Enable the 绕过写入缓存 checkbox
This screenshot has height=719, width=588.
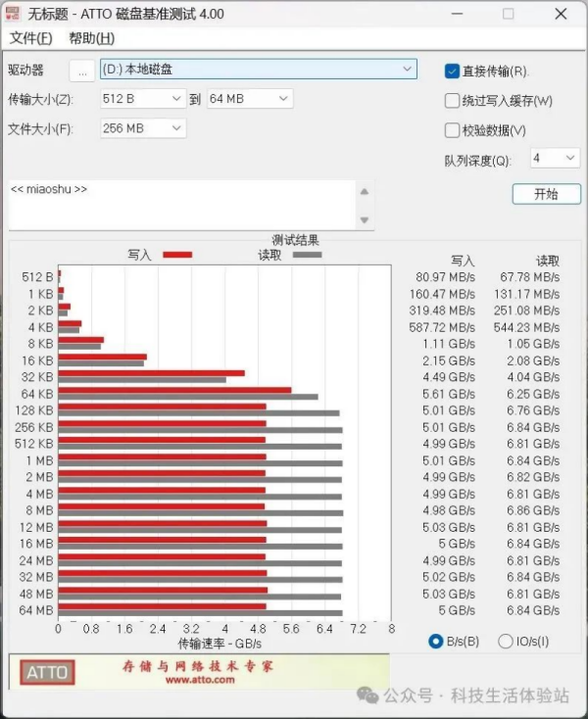(x=452, y=100)
